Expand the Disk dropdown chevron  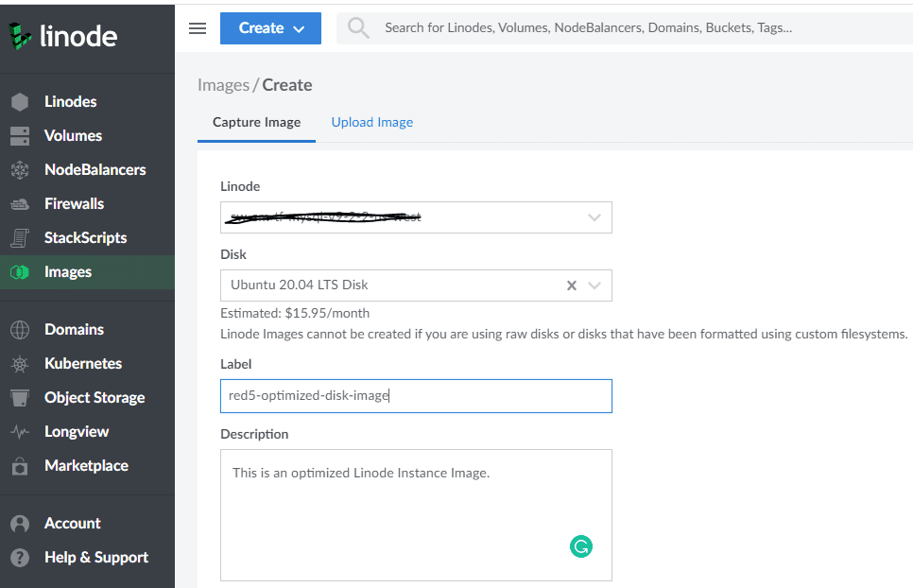pyautogui.click(x=594, y=285)
